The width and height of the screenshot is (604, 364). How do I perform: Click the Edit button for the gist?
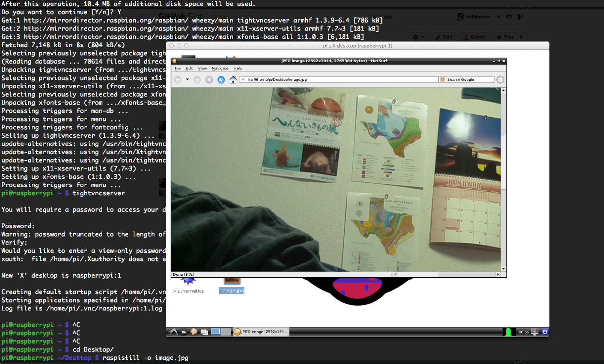click(444, 37)
